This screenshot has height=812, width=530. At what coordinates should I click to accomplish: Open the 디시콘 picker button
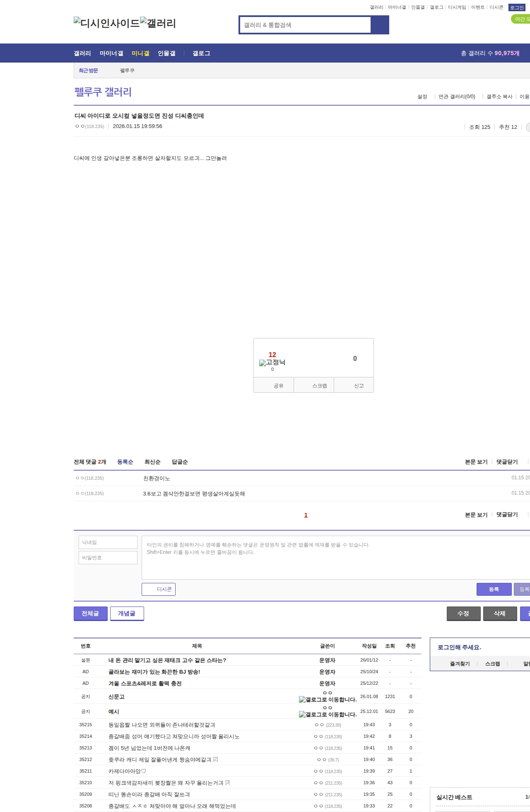(x=159, y=589)
